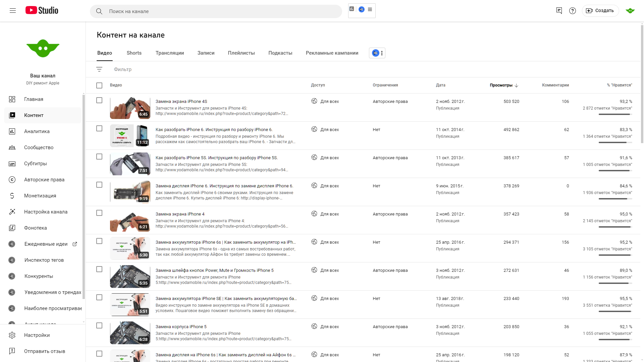Screen dimensions: 644x362
Task: Open Авторские права section
Action: 43,180
